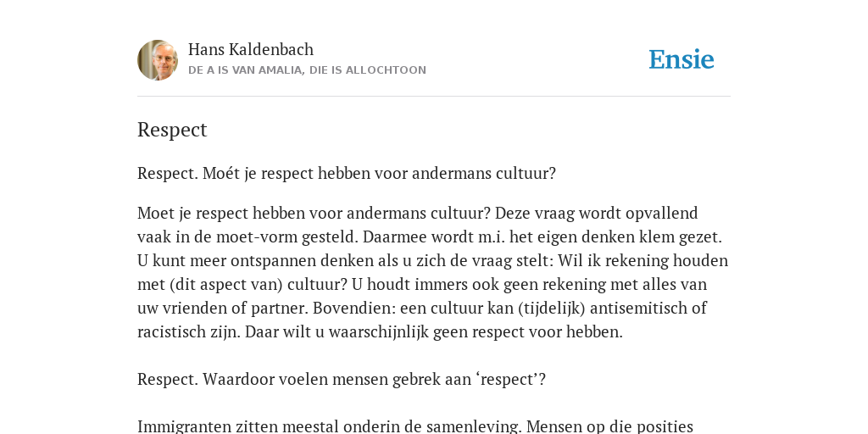This screenshot has width=868, height=434.
Task: Click the abbreviation 'm.i.' in the paragraph
Action: [x=491, y=237]
